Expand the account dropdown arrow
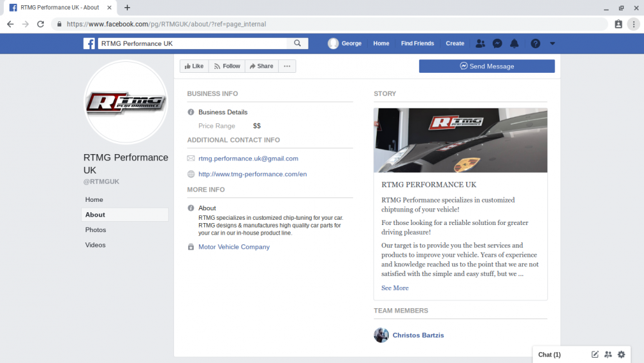Image resolution: width=644 pixels, height=363 pixels. pyautogui.click(x=553, y=43)
